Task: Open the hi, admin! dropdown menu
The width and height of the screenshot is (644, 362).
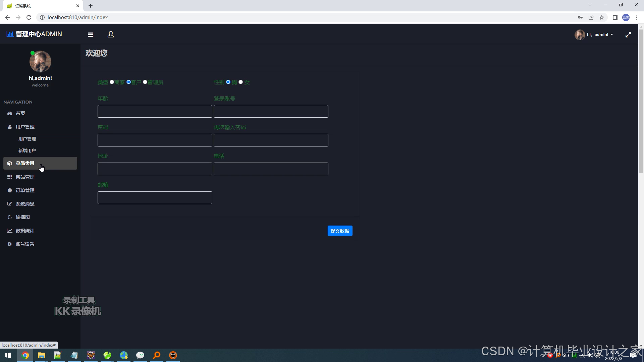Action: (x=600, y=35)
